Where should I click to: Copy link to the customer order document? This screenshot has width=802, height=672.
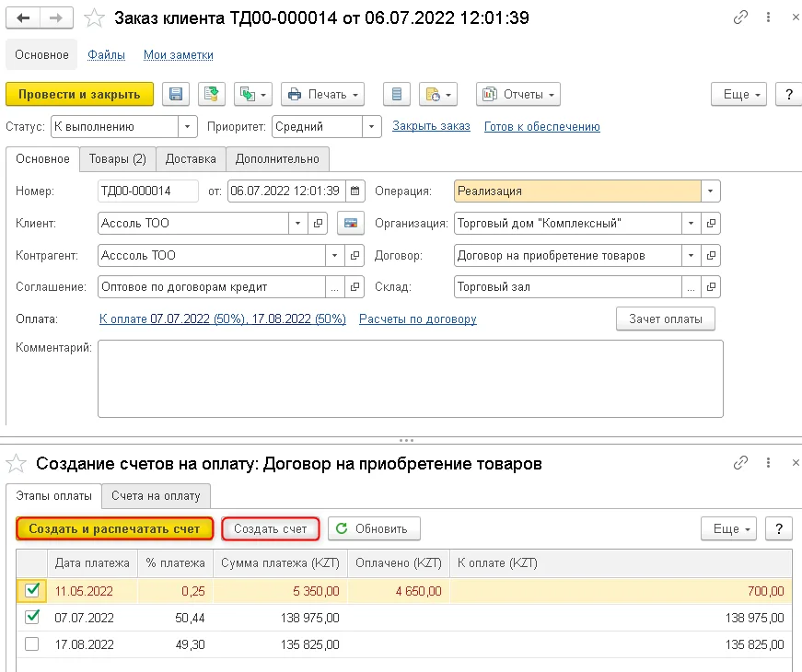coord(740,17)
